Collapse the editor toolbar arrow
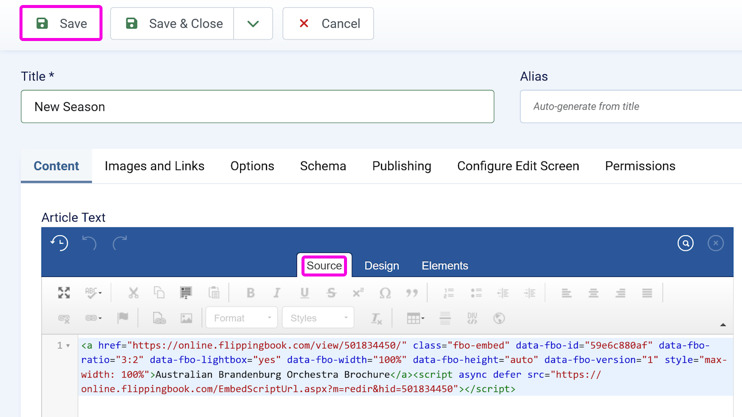Image resolution: width=742 pixels, height=417 pixels. [x=723, y=325]
